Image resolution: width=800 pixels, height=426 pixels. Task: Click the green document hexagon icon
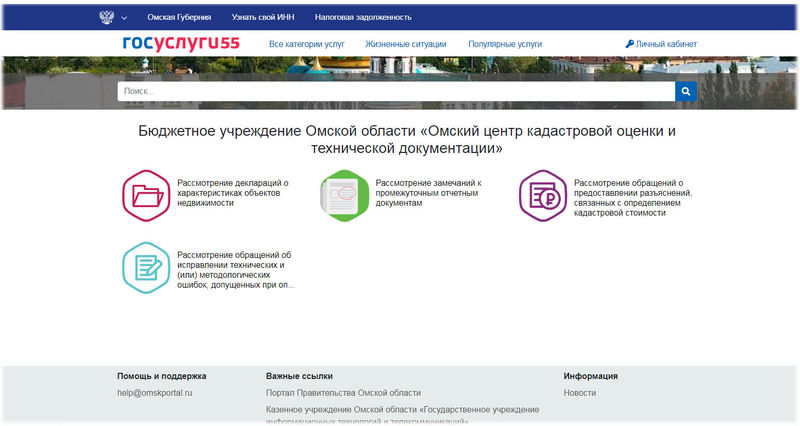pyautogui.click(x=344, y=196)
